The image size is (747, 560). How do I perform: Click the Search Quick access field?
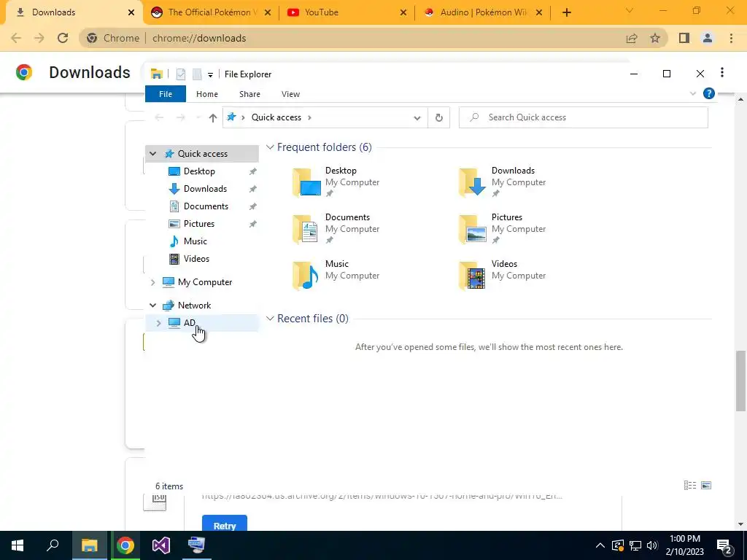[583, 117]
